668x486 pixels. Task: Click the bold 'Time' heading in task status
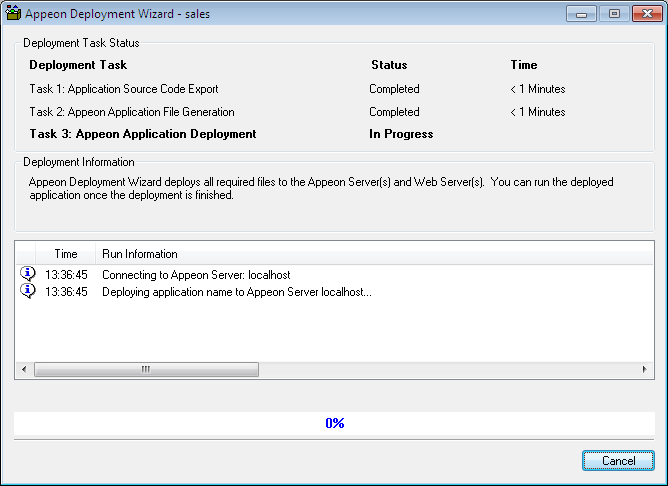click(524, 65)
